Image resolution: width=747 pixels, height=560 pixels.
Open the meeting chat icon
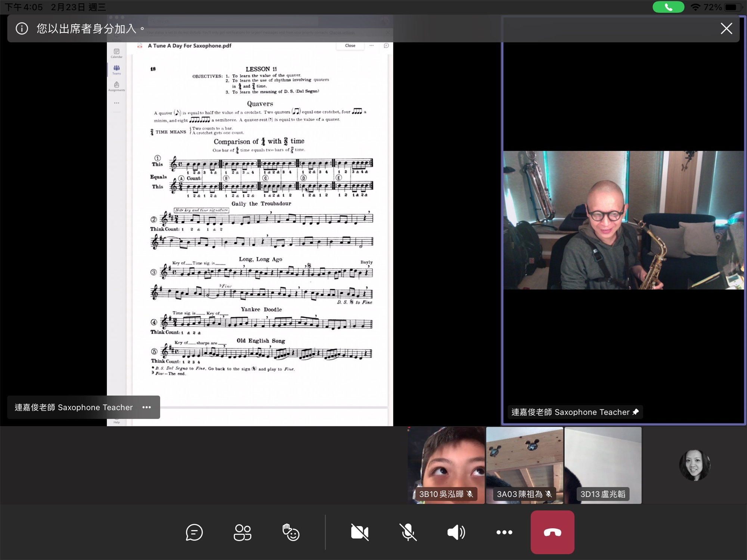click(x=194, y=532)
